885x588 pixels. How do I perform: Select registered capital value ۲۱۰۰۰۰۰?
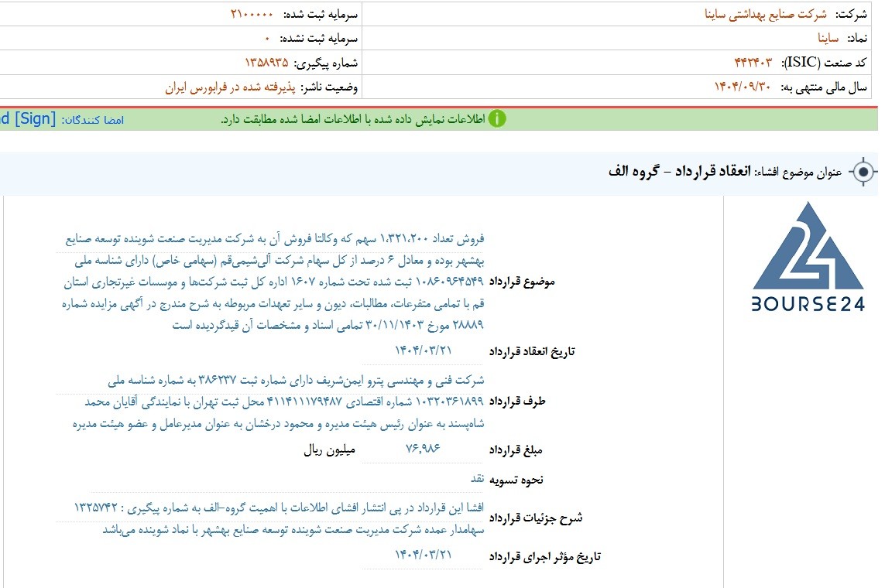(252, 14)
